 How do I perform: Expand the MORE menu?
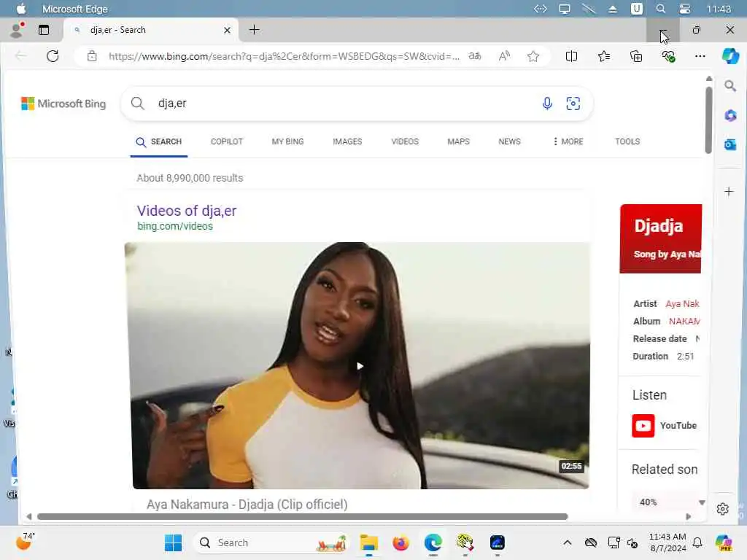568,141
